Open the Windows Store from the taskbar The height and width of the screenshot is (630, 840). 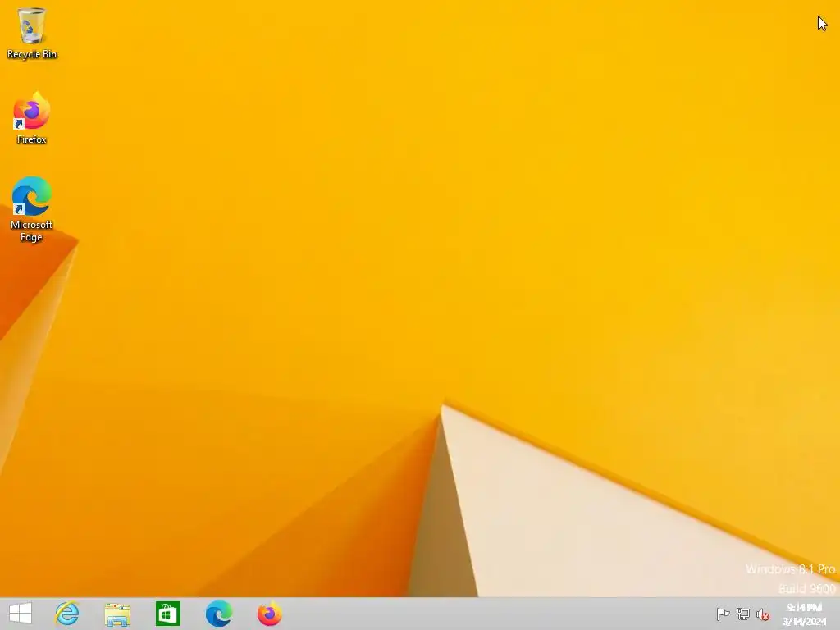coord(167,614)
